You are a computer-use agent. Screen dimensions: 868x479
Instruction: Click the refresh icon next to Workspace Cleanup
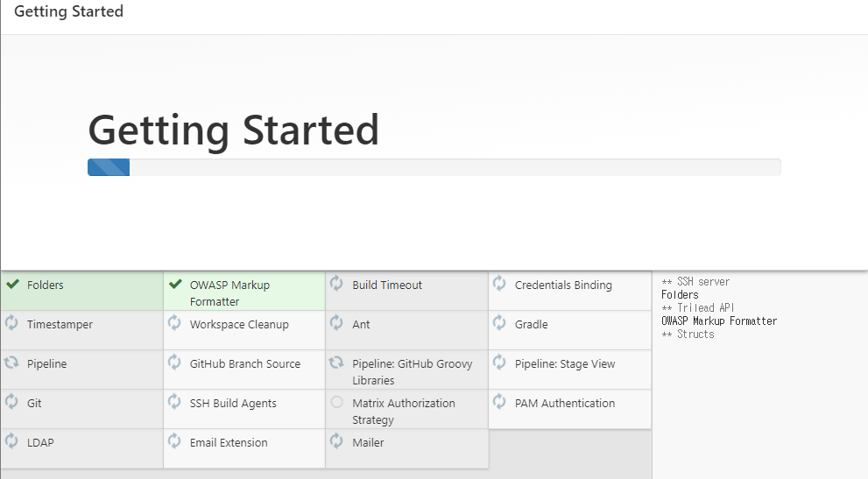click(x=174, y=323)
